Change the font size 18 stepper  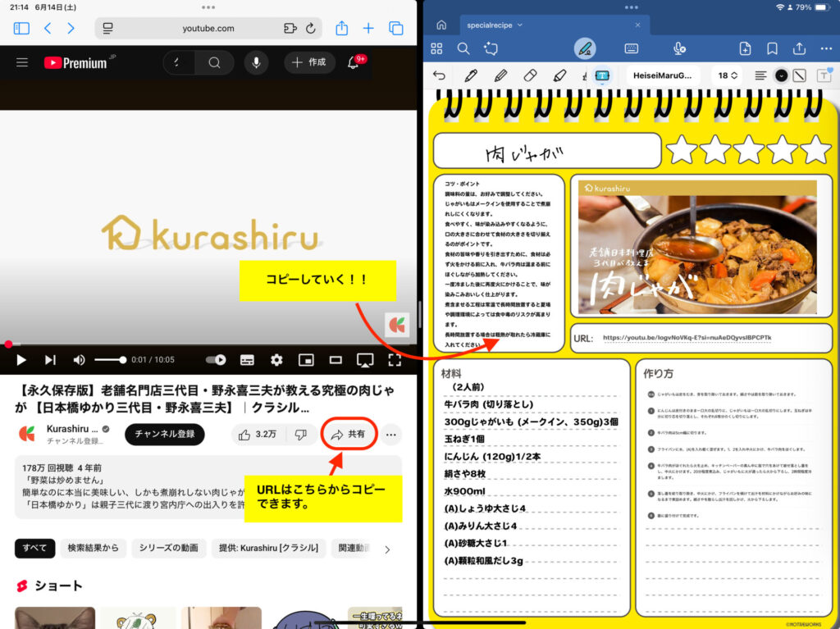pos(728,75)
